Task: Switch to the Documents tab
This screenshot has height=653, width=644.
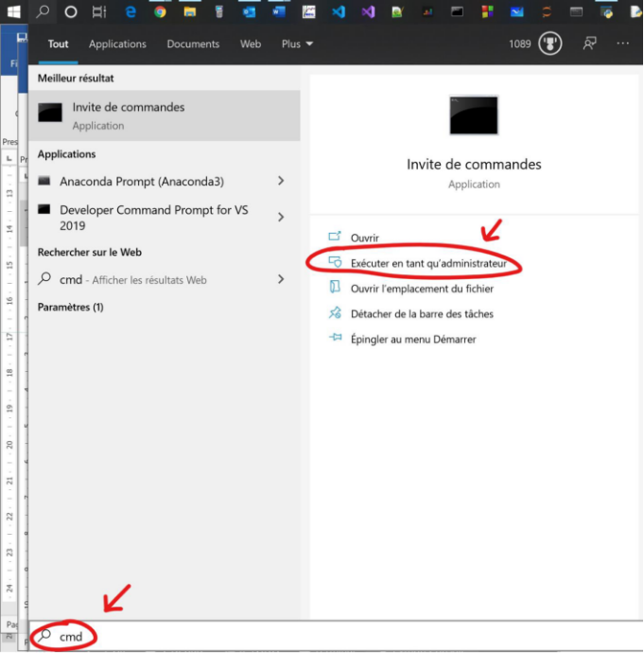Action: click(x=193, y=44)
